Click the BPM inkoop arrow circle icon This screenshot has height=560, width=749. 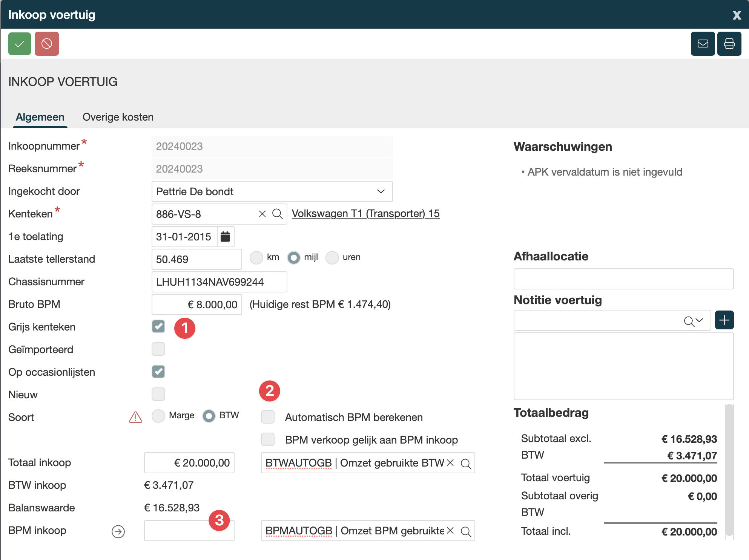coord(118,531)
